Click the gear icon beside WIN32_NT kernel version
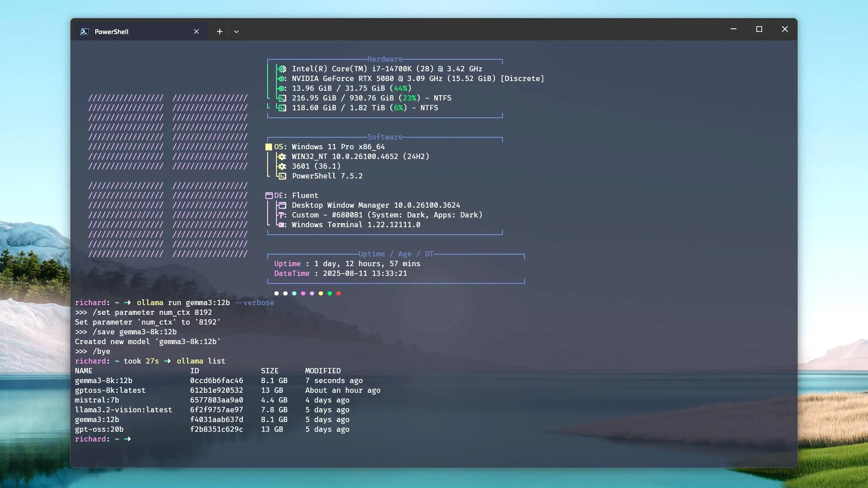 [x=282, y=156]
